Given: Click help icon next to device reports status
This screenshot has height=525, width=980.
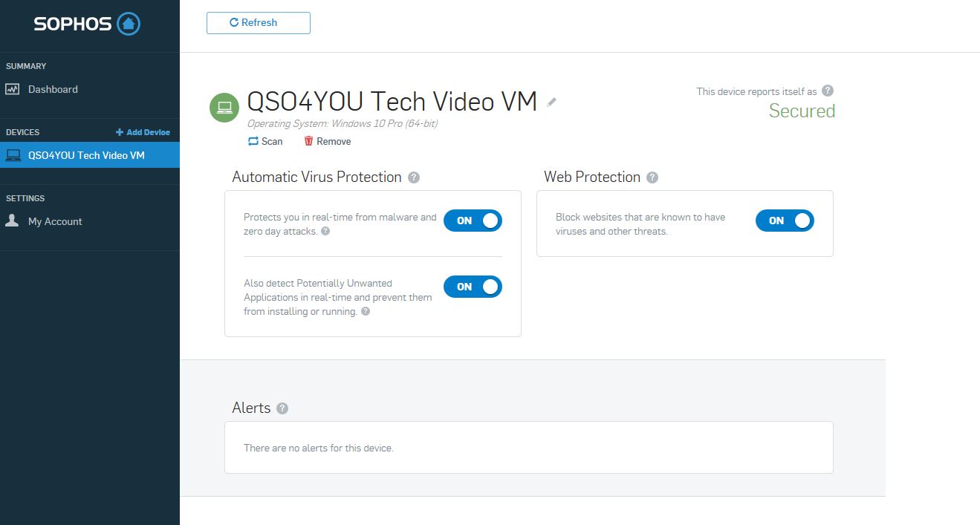Looking at the screenshot, I should [x=828, y=91].
